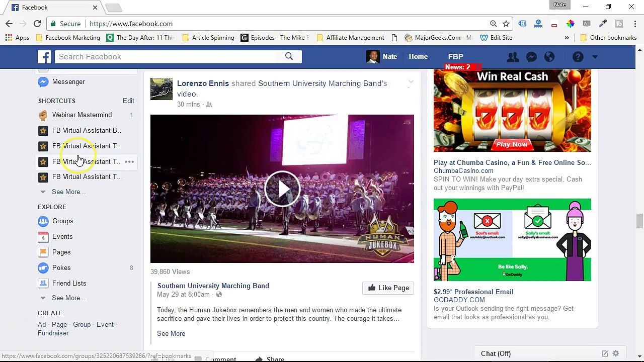Click the browser address bar URL

(x=131, y=24)
